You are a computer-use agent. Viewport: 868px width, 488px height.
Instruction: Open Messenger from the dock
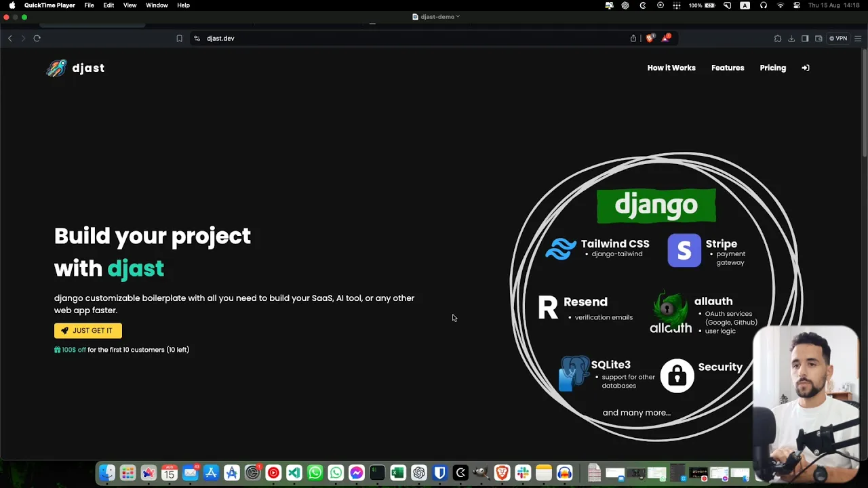click(x=357, y=473)
